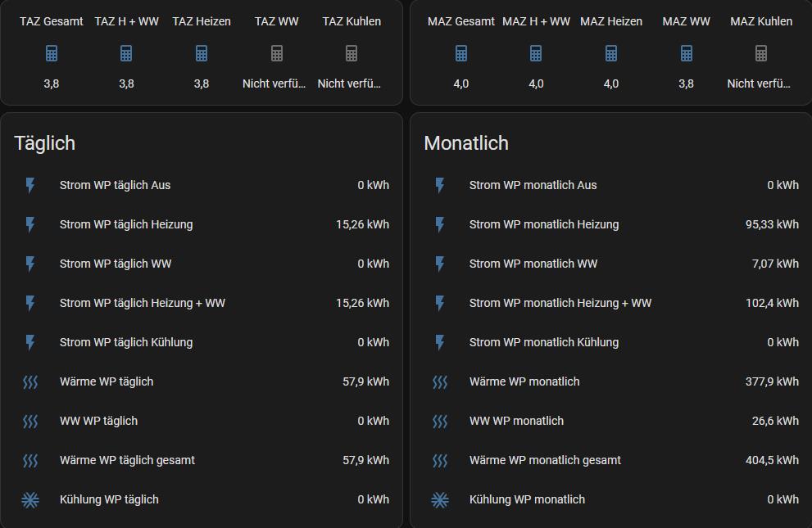Click the Strom WP monatlich Kühlung row
The height and width of the screenshot is (528, 812).
click(544, 342)
